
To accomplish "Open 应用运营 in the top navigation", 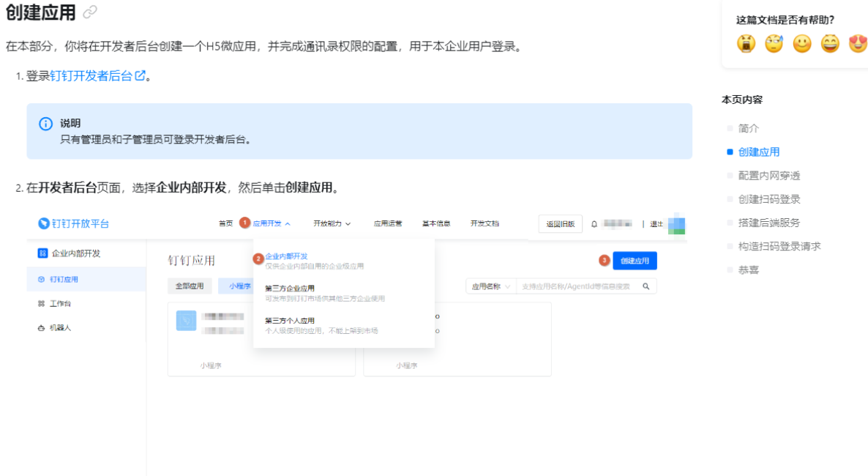I will pos(387,223).
